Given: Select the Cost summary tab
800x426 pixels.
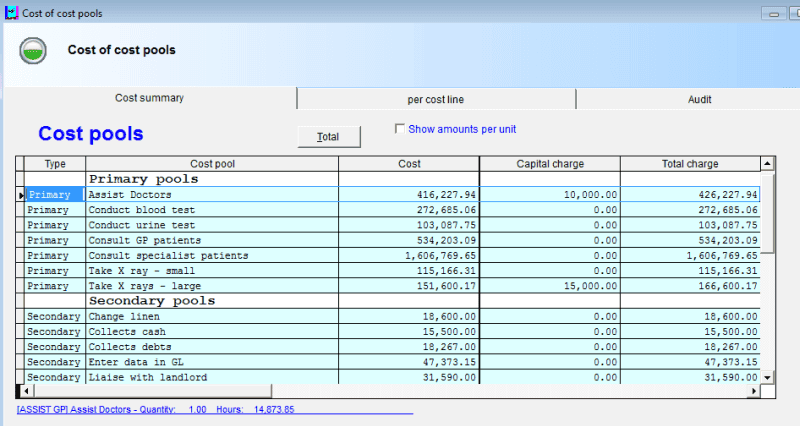Looking at the screenshot, I should point(149,98).
